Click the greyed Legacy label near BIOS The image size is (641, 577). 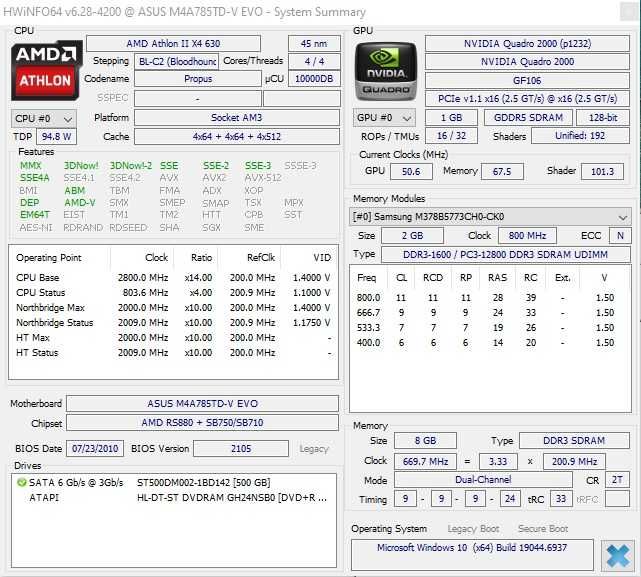[x=314, y=449]
